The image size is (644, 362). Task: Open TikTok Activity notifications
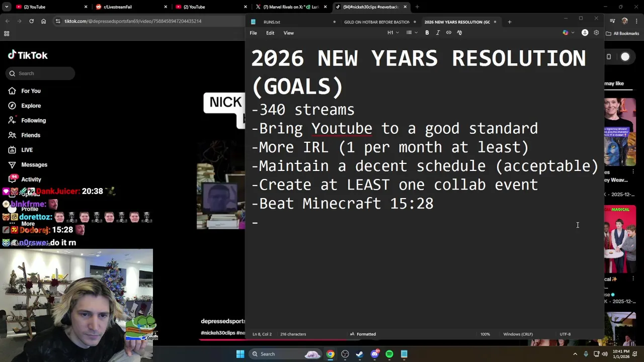pos(25,179)
